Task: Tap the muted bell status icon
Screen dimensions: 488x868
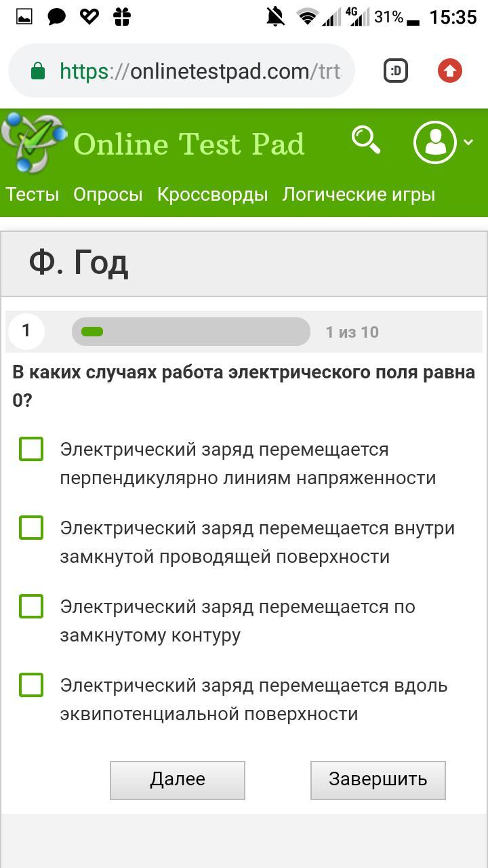Action: 275,17
